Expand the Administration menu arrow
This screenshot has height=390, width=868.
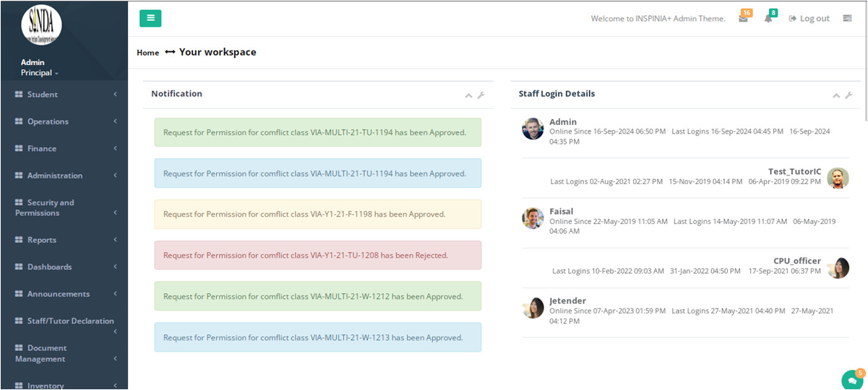(116, 175)
